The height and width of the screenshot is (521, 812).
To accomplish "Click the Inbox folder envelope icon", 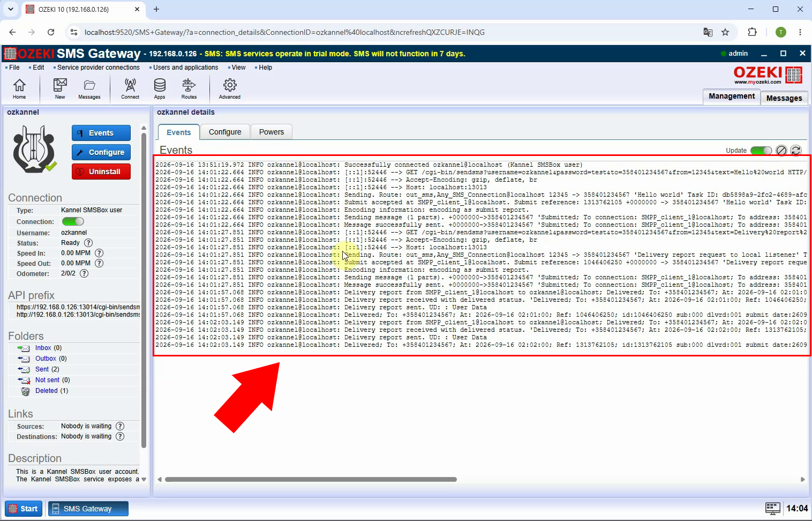I will tap(24, 348).
